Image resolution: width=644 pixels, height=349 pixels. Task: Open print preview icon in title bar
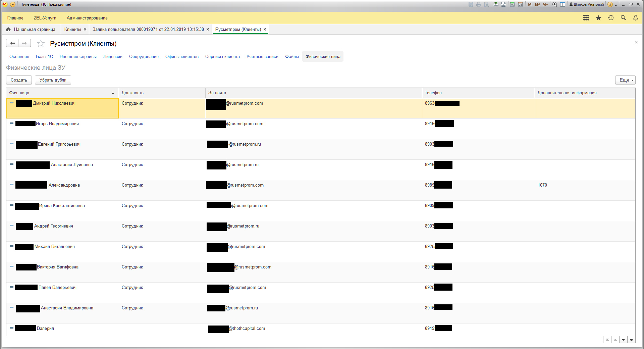tap(486, 4)
